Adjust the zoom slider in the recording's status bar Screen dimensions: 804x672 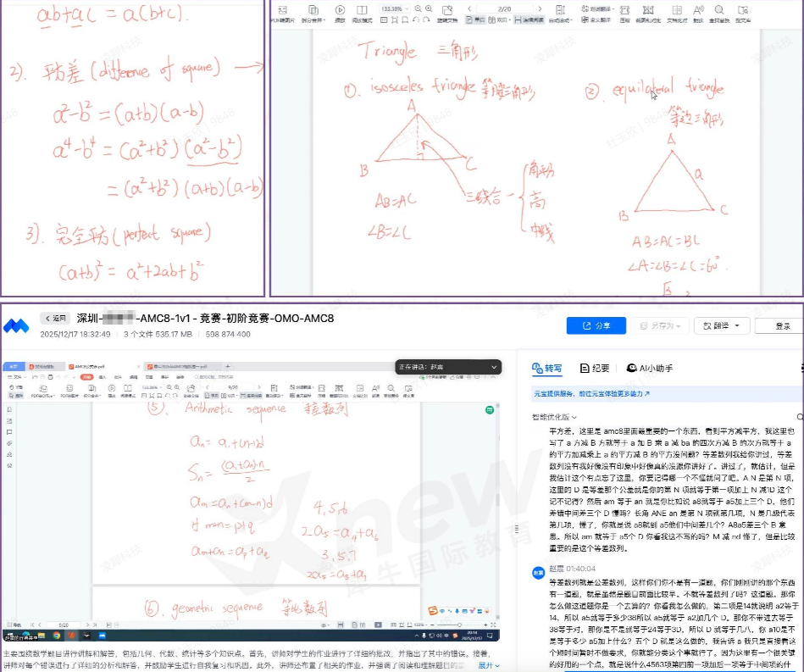click(x=460, y=625)
